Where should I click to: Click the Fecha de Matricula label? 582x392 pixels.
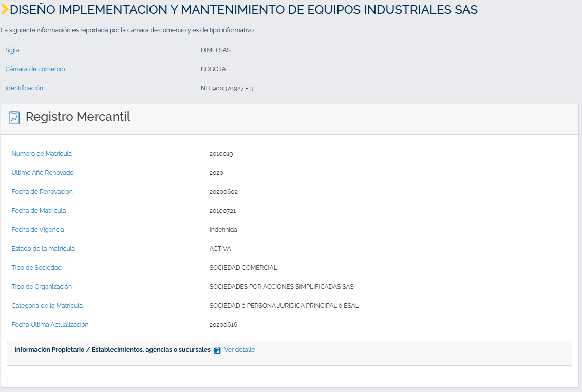39,211
